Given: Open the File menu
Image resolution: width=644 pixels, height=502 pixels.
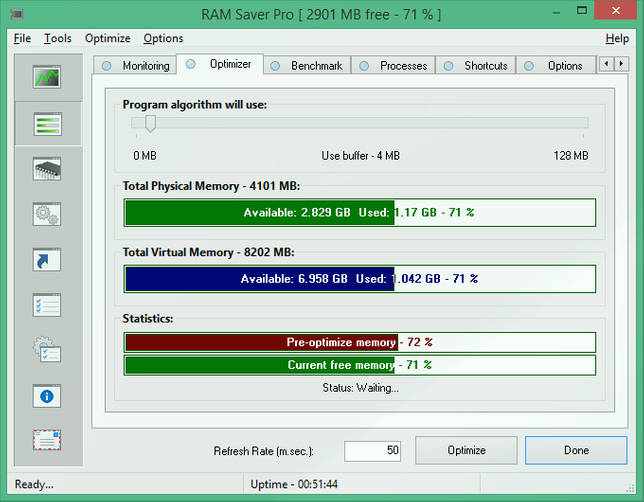Looking at the screenshot, I should [x=22, y=38].
